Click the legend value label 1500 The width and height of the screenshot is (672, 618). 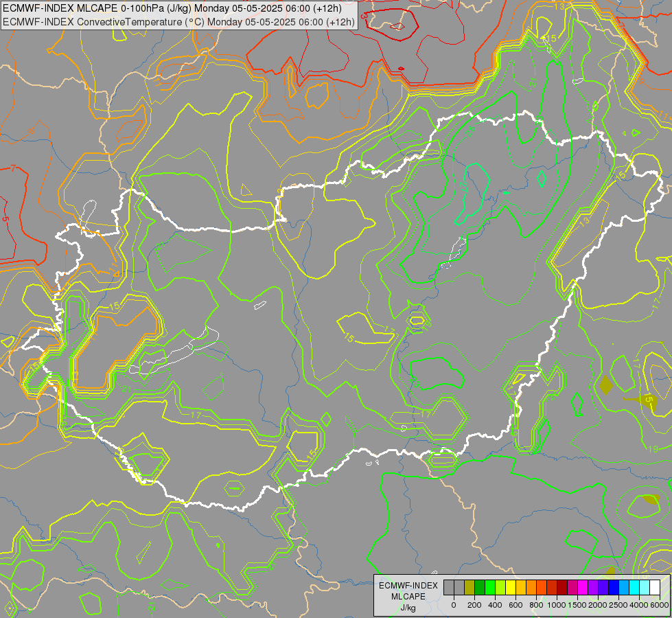577,605
